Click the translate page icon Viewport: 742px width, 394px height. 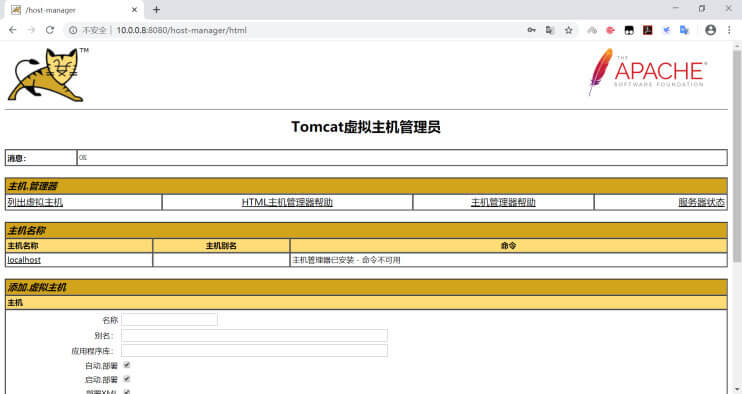pyautogui.click(x=549, y=30)
